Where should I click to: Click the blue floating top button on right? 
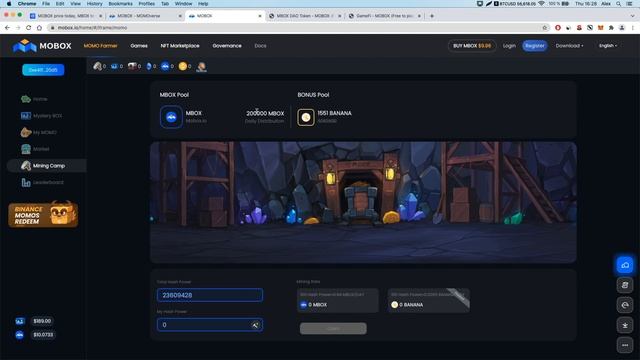[625, 265]
